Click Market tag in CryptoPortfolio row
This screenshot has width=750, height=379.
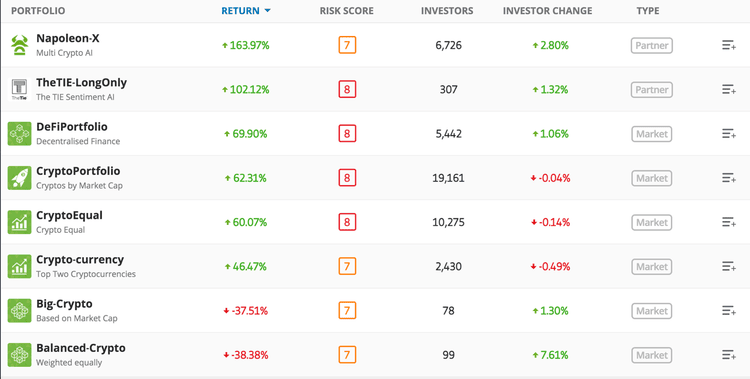651,178
